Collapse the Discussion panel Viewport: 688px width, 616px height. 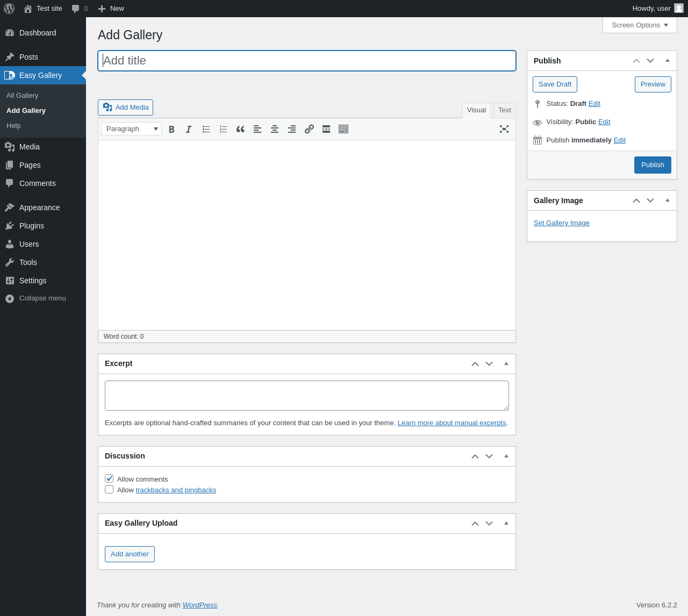(506, 456)
